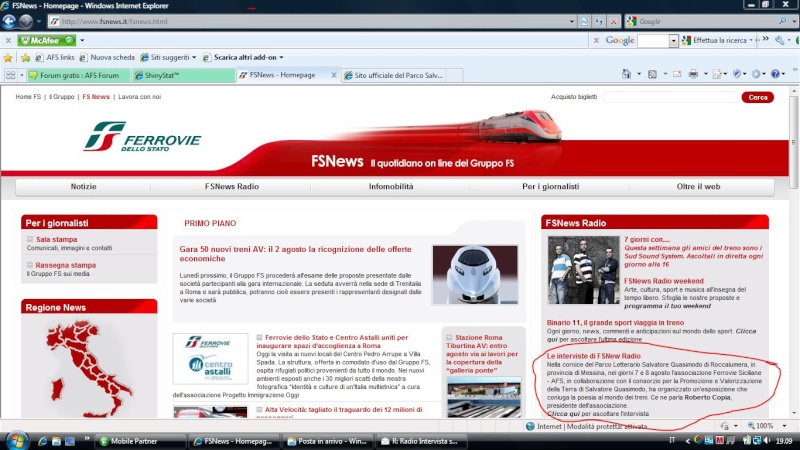Click the Read Mail envelope icon

pos(677,74)
